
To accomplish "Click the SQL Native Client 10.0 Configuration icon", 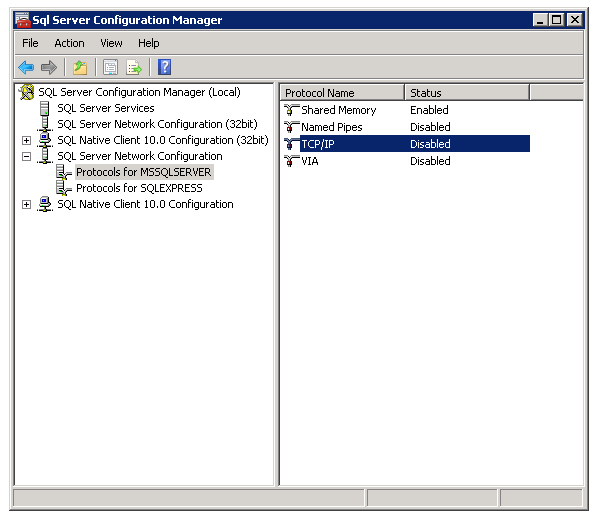I will pos(45,204).
